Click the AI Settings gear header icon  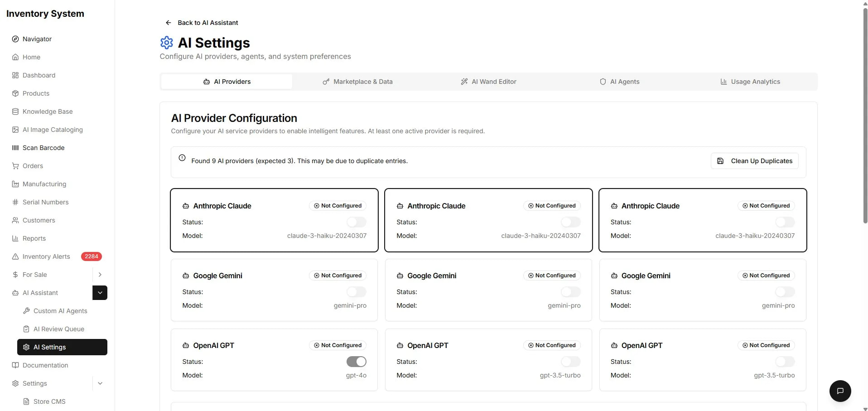point(167,43)
